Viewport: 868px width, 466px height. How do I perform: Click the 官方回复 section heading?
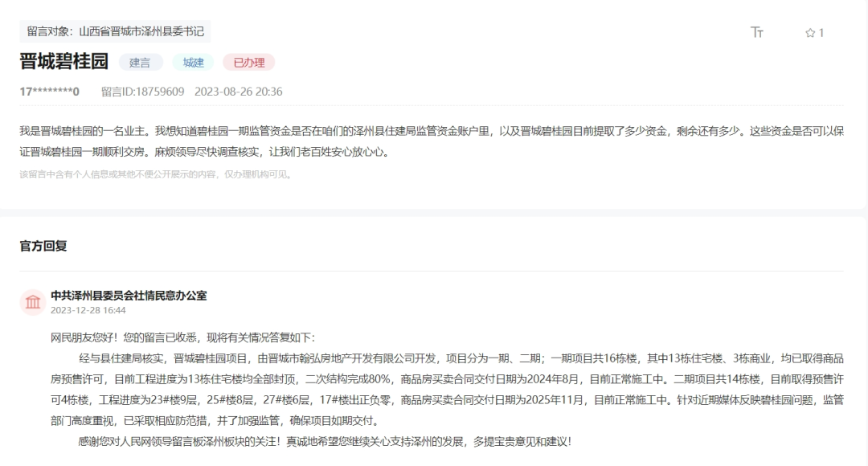pyautogui.click(x=43, y=247)
